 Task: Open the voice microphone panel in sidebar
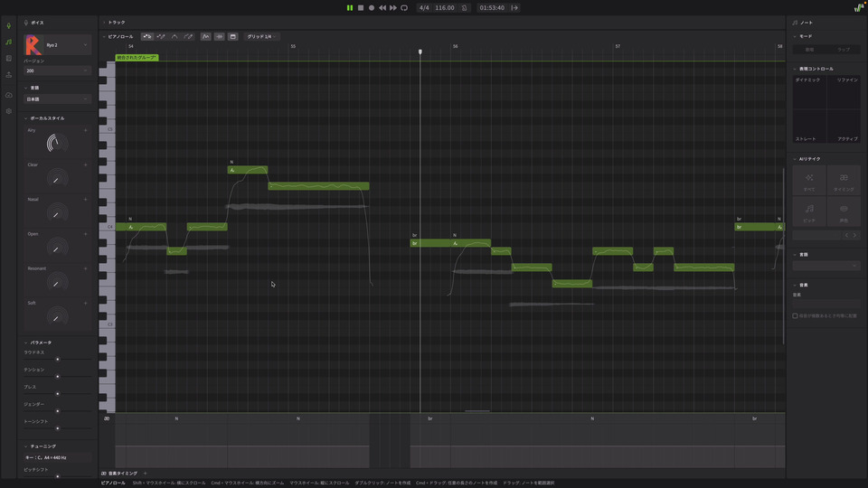click(8, 25)
